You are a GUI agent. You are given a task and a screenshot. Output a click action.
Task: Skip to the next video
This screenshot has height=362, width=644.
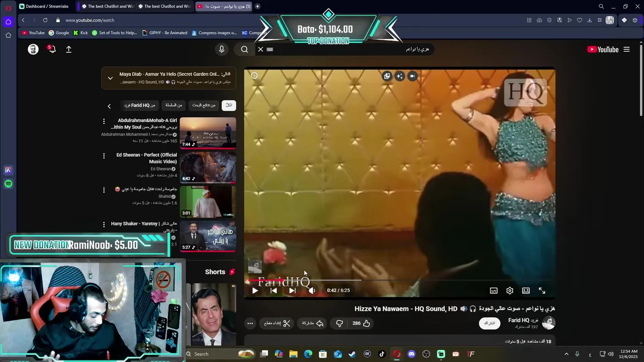(x=292, y=291)
